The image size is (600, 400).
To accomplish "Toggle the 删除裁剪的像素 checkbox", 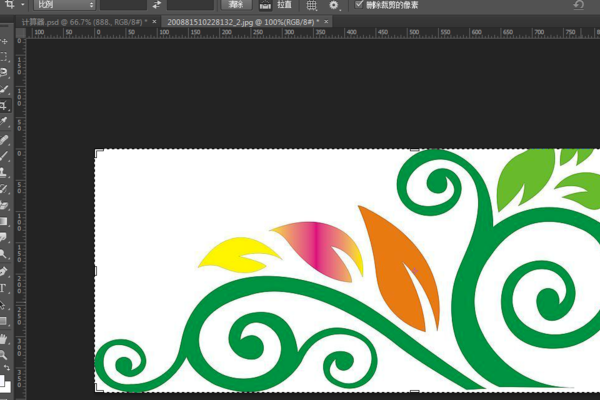I will pos(359,4).
